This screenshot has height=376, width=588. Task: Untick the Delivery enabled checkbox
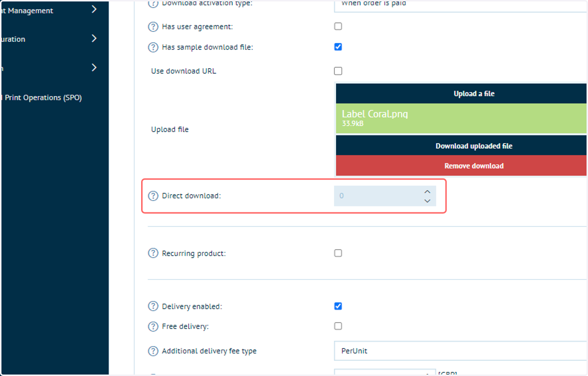[x=338, y=306]
